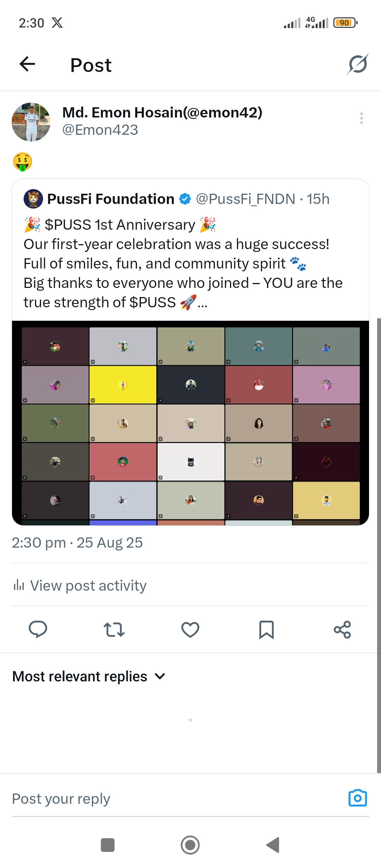Open the anniversary call grid image
This screenshot has height=868, width=381.
[x=190, y=423]
